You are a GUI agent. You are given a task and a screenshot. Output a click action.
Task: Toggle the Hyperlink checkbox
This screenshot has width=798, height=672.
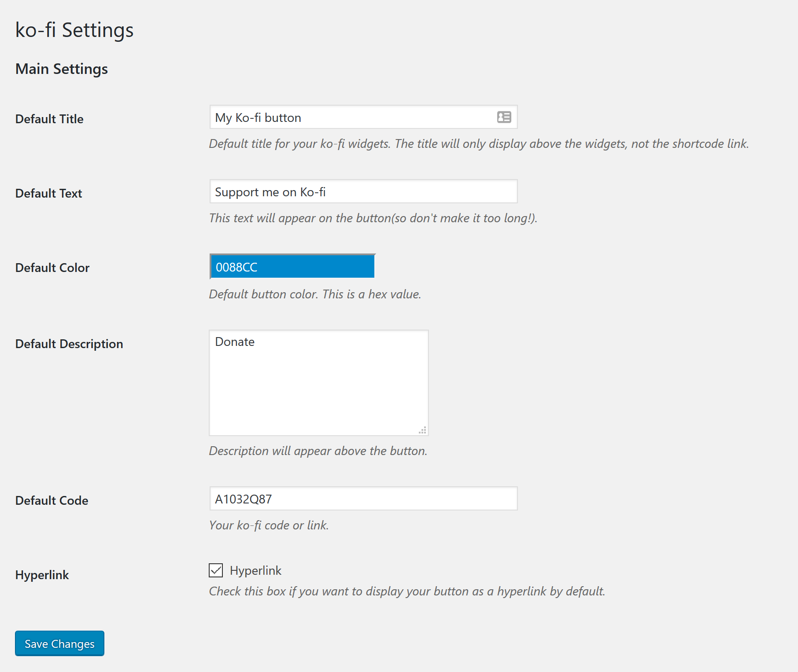216,570
